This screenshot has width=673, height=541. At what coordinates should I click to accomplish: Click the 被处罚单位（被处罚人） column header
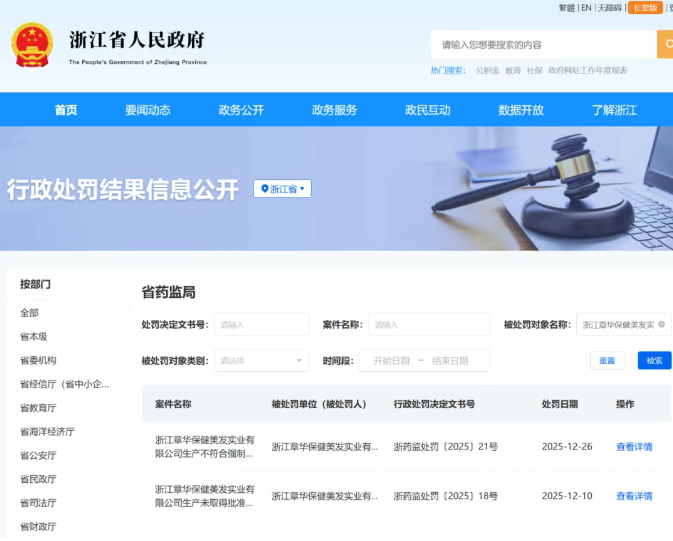pyautogui.click(x=319, y=404)
